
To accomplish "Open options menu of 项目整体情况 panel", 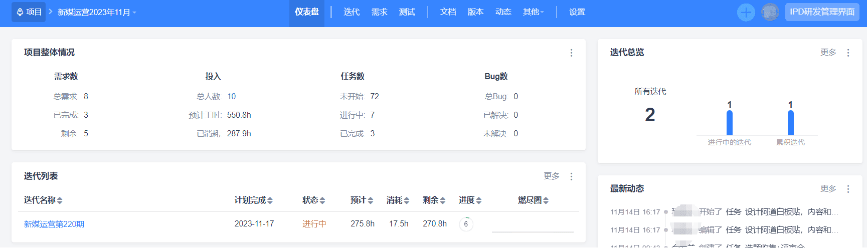I will click(x=571, y=53).
